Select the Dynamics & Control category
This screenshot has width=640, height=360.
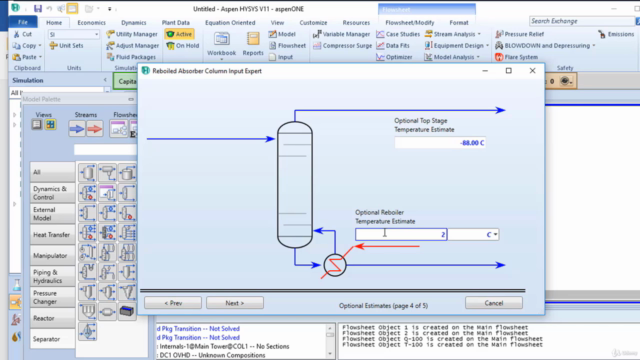[x=52, y=193]
